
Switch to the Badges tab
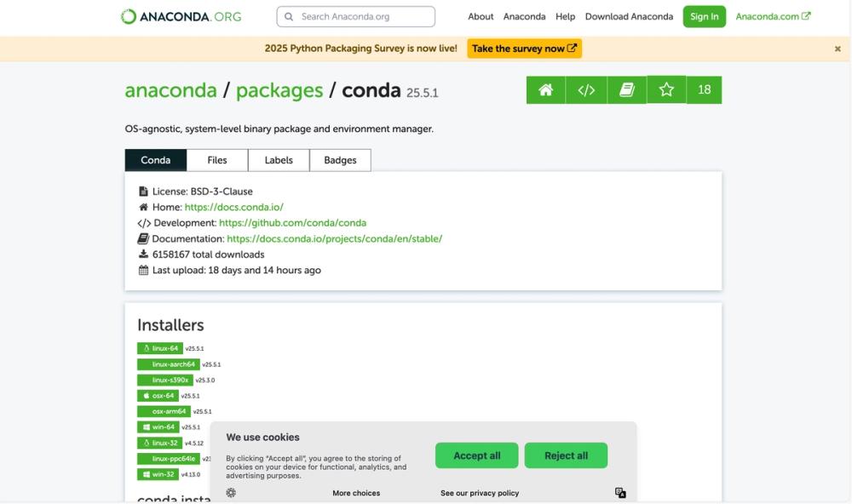340,160
